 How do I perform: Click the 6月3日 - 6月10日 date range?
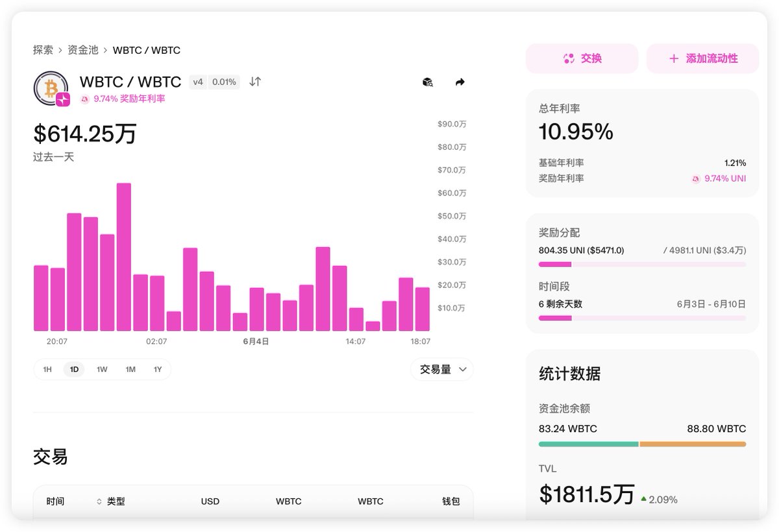click(711, 304)
